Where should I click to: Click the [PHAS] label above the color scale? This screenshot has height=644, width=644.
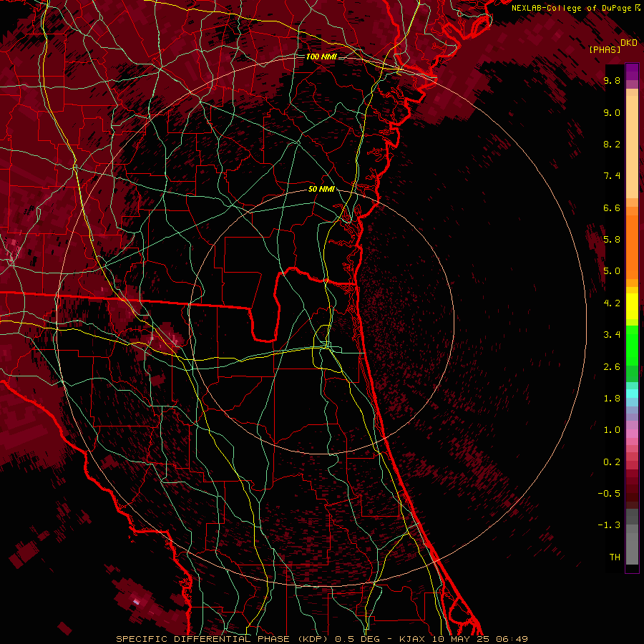tap(605, 49)
